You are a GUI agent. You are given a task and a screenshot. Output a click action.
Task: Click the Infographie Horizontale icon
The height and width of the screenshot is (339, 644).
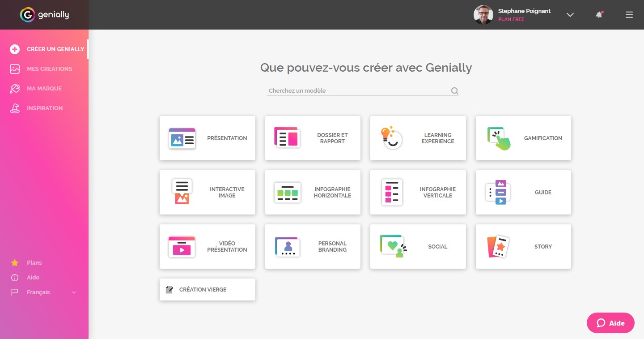coord(288,193)
